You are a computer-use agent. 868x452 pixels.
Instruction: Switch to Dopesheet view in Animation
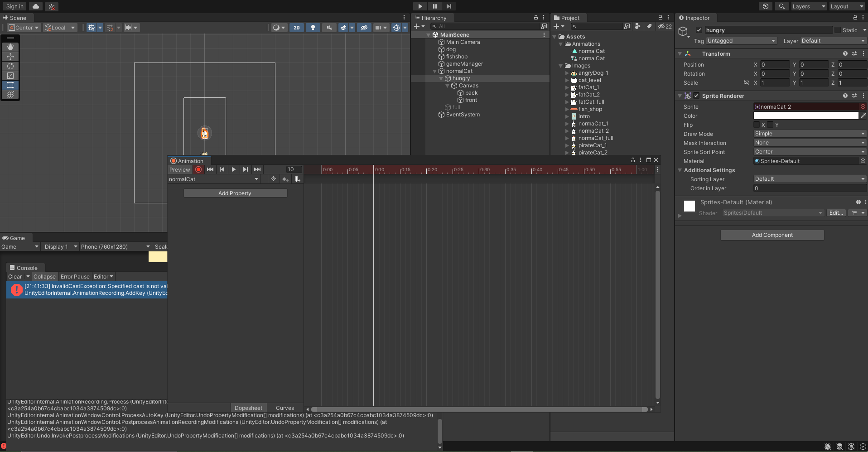click(248, 408)
